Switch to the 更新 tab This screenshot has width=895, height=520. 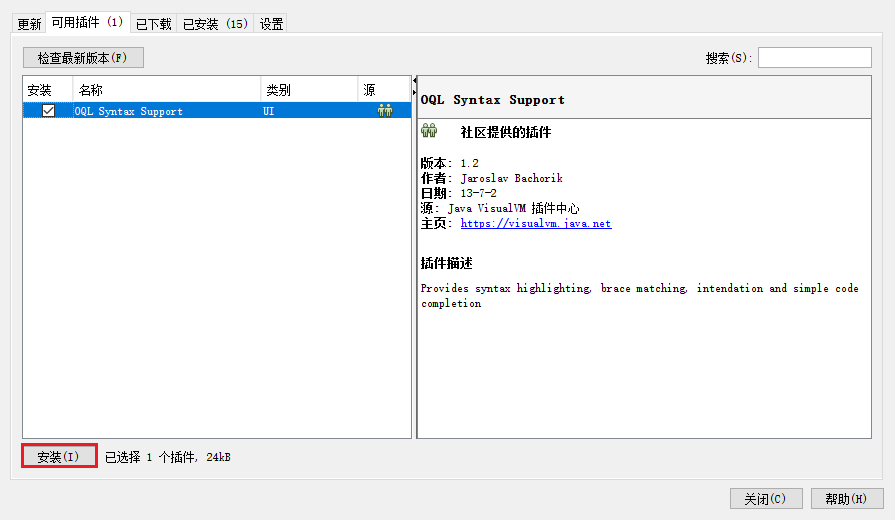click(x=30, y=23)
